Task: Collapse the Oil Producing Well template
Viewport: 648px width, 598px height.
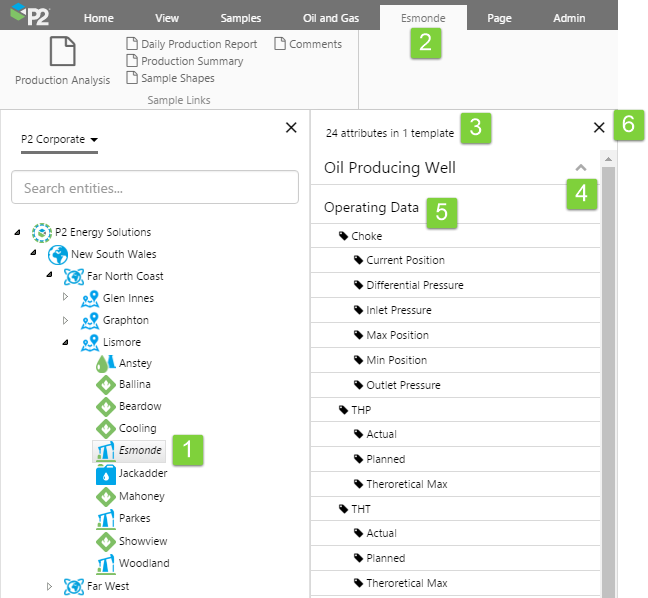Action: click(x=581, y=168)
